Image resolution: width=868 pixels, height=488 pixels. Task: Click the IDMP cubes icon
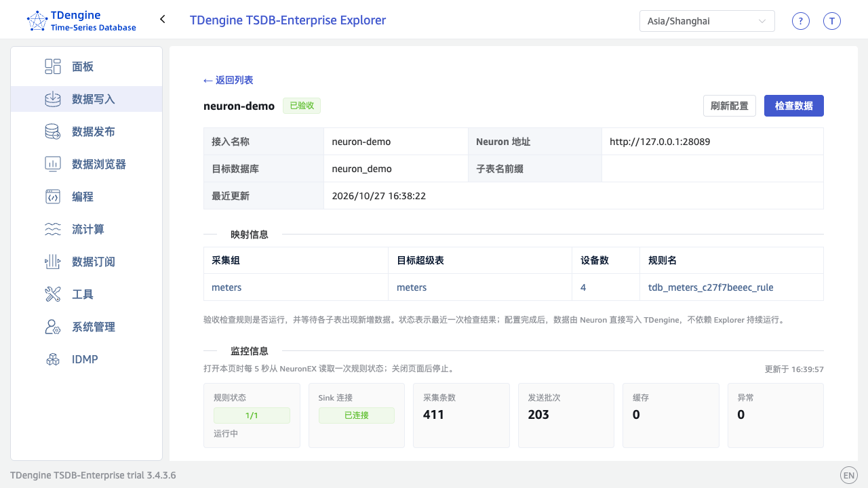(x=53, y=359)
